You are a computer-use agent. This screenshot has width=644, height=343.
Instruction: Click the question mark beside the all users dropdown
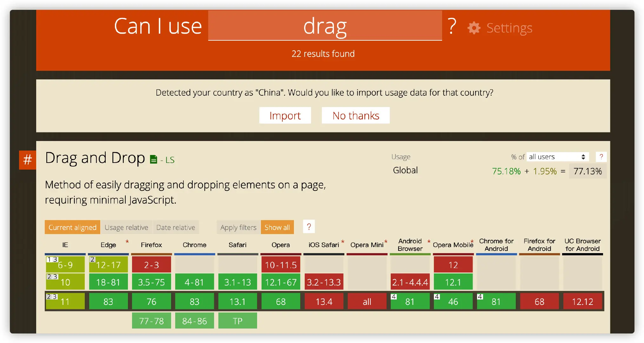(x=601, y=157)
